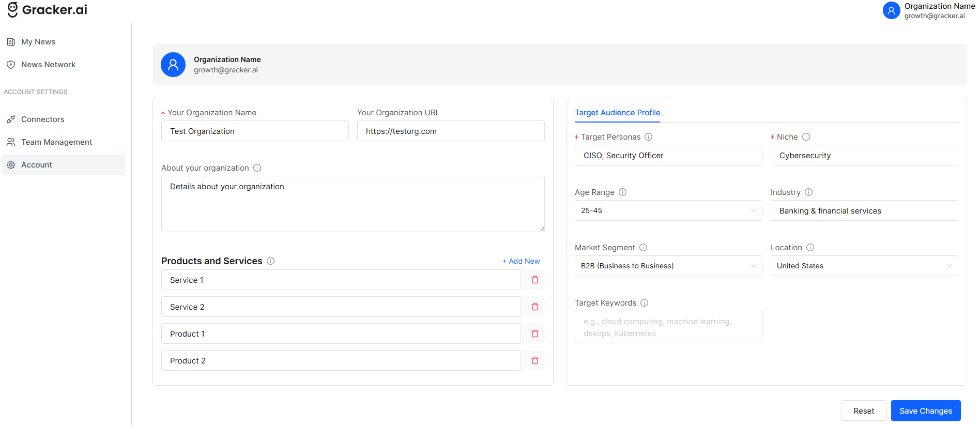Click the Service 1 input field

tap(341, 280)
